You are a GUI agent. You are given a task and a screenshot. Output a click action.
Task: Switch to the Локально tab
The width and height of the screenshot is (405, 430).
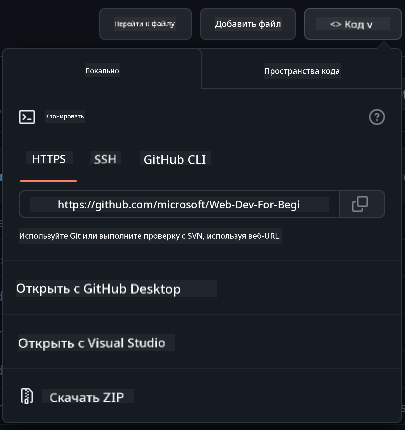coord(102,70)
